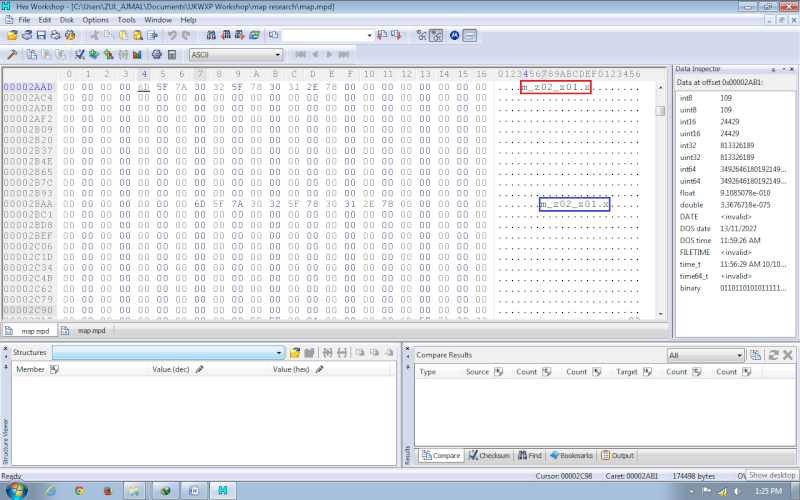800x500 pixels.
Task: Click the compare documents icon beside All dropdown
Action: click(756, 355)
